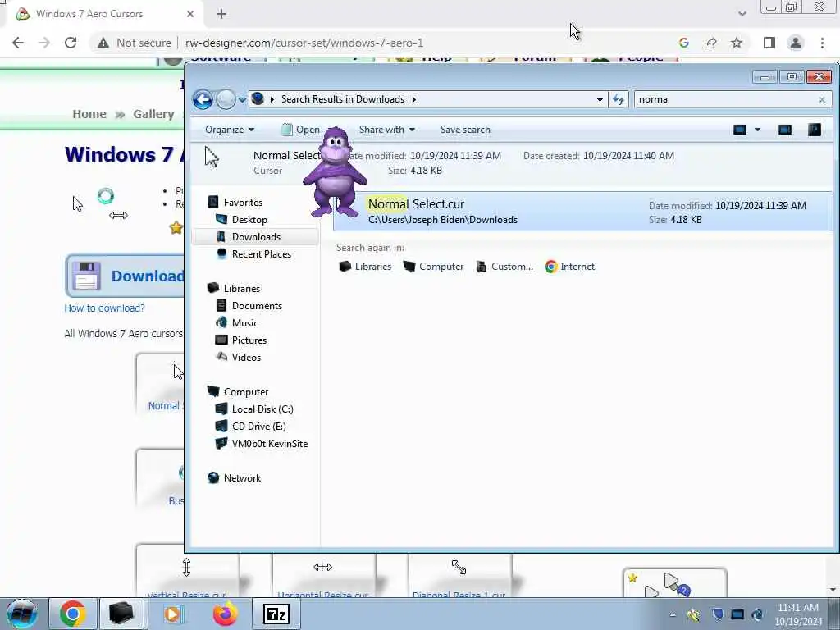The height and width of the screenshot is (630, 840).
Task: Bookmark this page with star icon
Action: click(737, 43)
